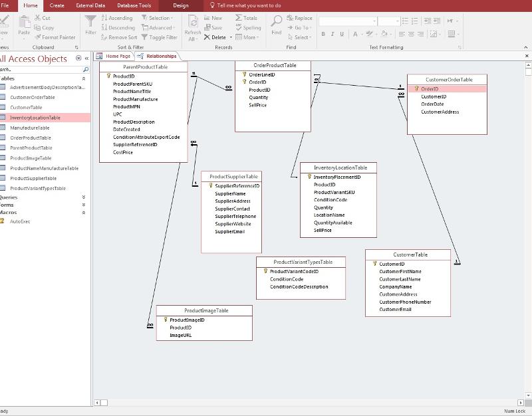532x416 pixels.
Task: Click the Tell me search box
Action: [249, 5]
